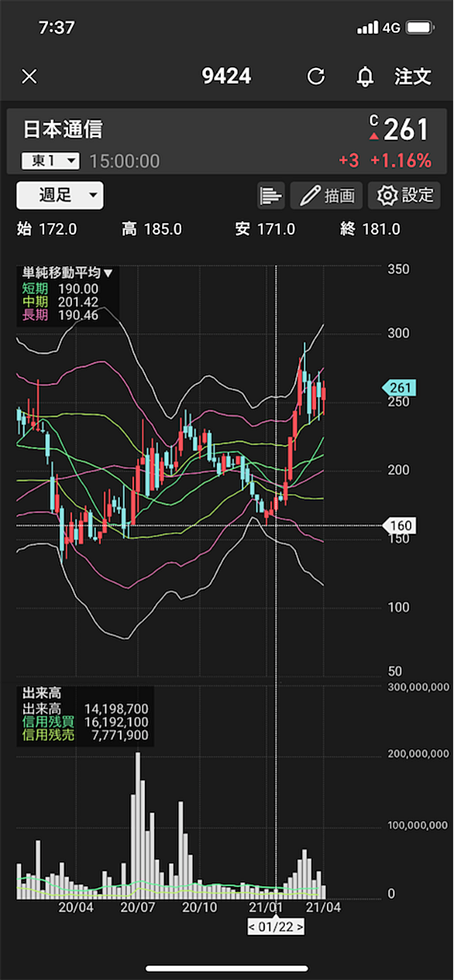Refresh the stock quote data
454x980 pixels.
(x=315, y=77)
